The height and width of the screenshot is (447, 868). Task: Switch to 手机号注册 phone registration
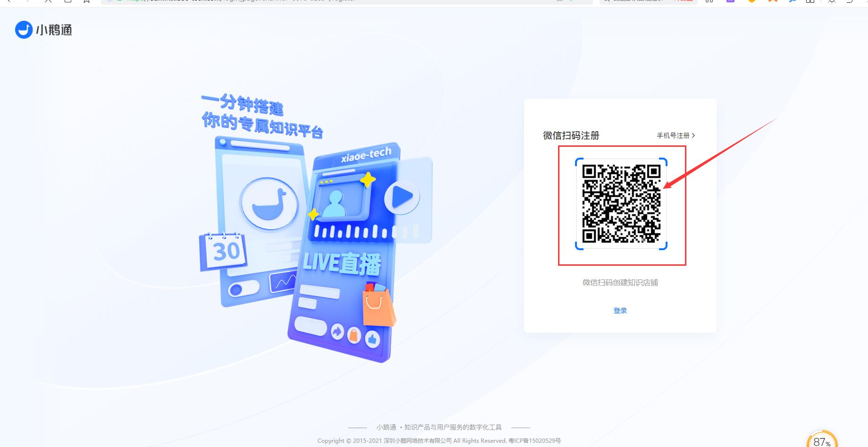tap(676, 135)
